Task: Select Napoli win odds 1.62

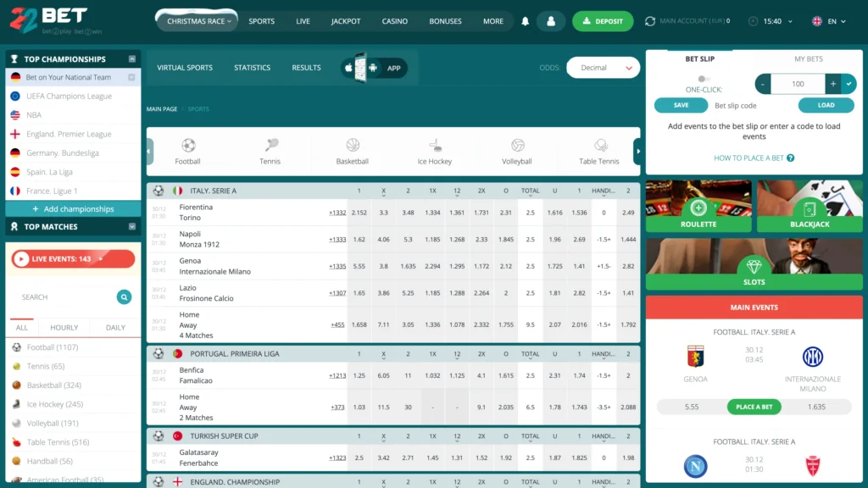Action: pos(359,240)
